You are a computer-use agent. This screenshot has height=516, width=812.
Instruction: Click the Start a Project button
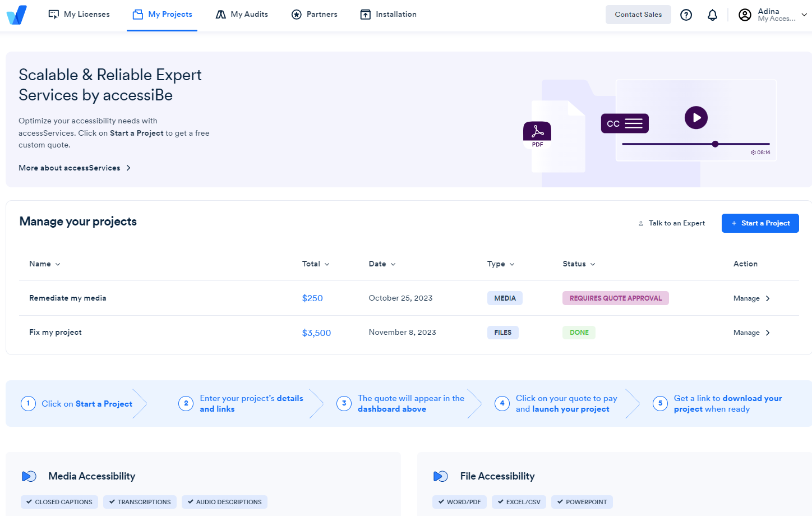click(760, 223)
